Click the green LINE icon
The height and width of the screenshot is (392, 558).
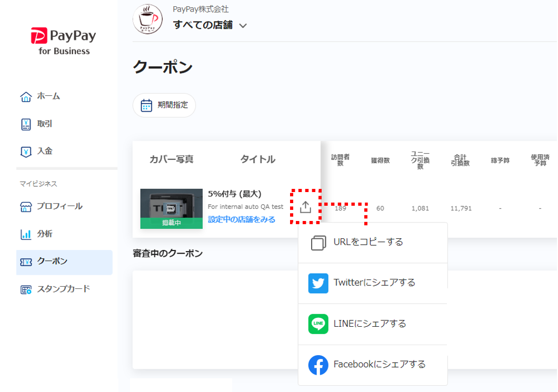pos(318,324)
